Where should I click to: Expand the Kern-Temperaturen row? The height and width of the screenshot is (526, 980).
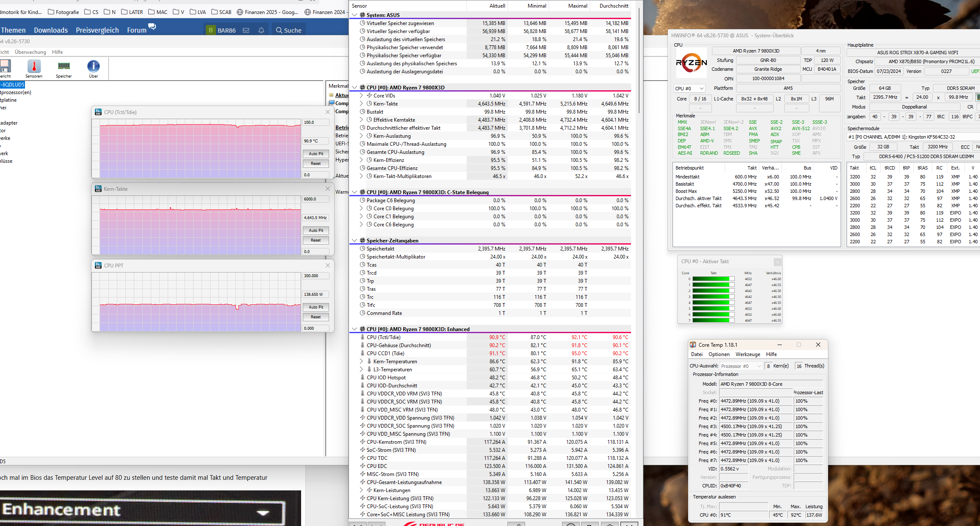361,362
